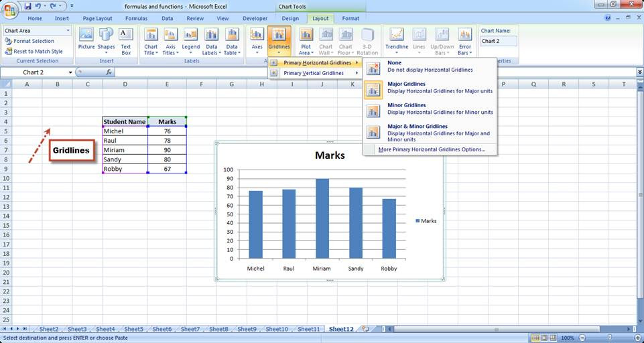
Task: Switch to Sheet11 tab
Action: coord(308,329)
